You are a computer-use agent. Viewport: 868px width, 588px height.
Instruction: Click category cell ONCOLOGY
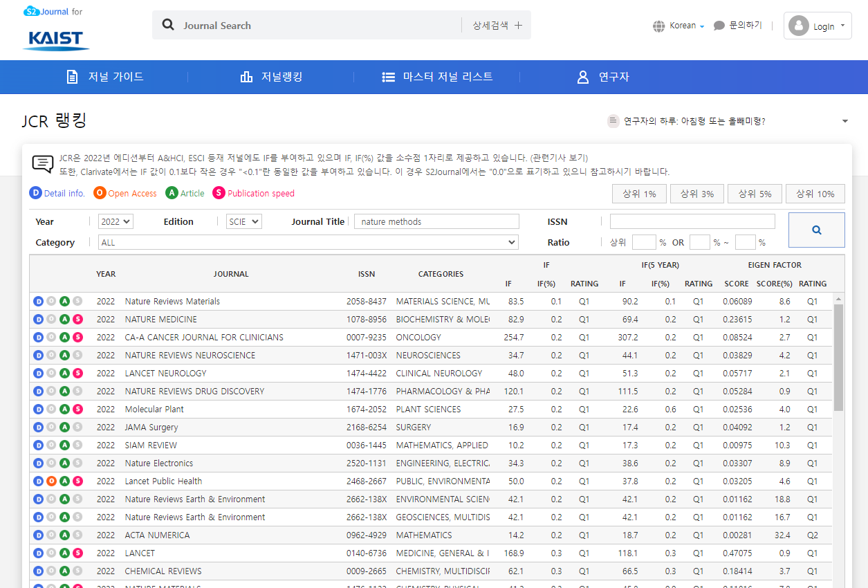click(x=418, y=338)
